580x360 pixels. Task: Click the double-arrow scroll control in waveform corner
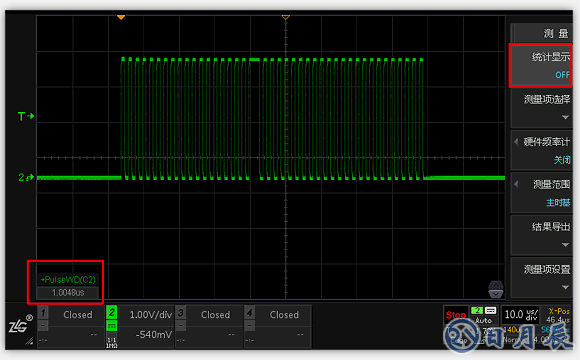496,289
